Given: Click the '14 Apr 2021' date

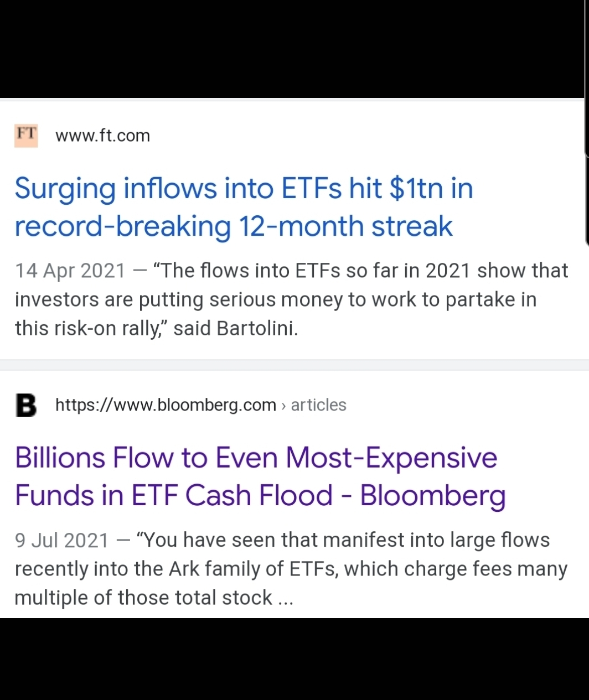Looking at the screenshot, I should coord(70,271).
